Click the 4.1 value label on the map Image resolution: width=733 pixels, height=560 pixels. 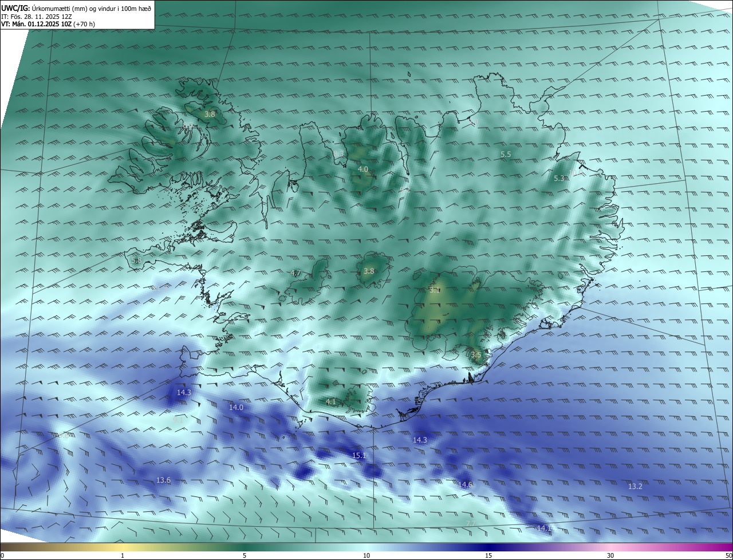pyautogui.click(x=330, y=402)
